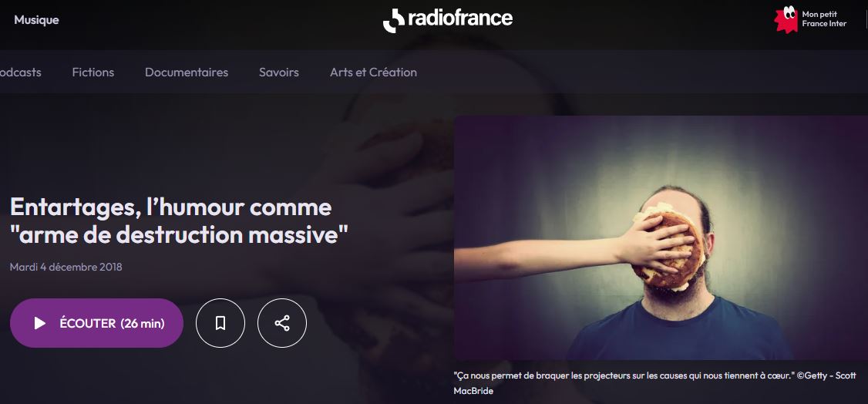Viewport: 868px width, 404px height.
Task: Share the episode via share icon
Action: point(282,323)
